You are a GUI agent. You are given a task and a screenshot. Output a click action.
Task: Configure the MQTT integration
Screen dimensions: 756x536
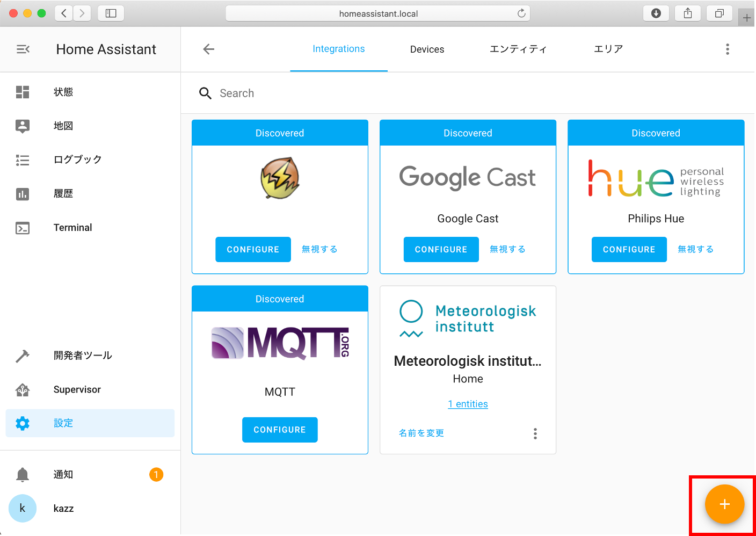[x=280, y=430]
